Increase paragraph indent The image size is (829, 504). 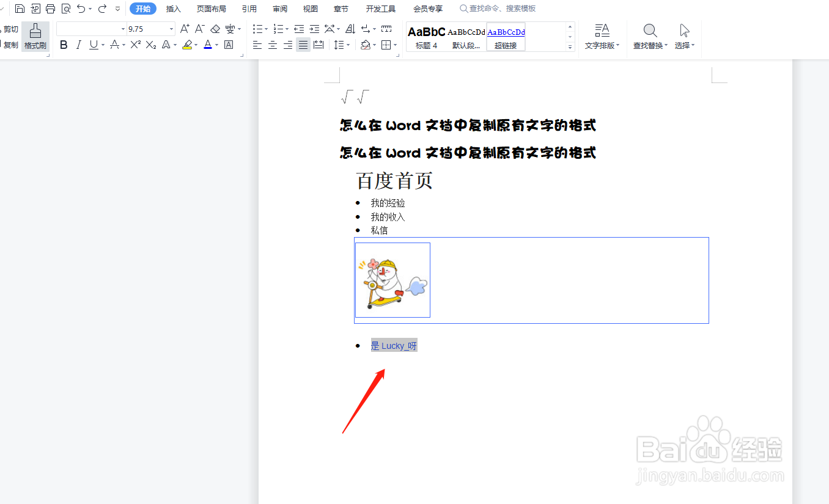point(314,29)
